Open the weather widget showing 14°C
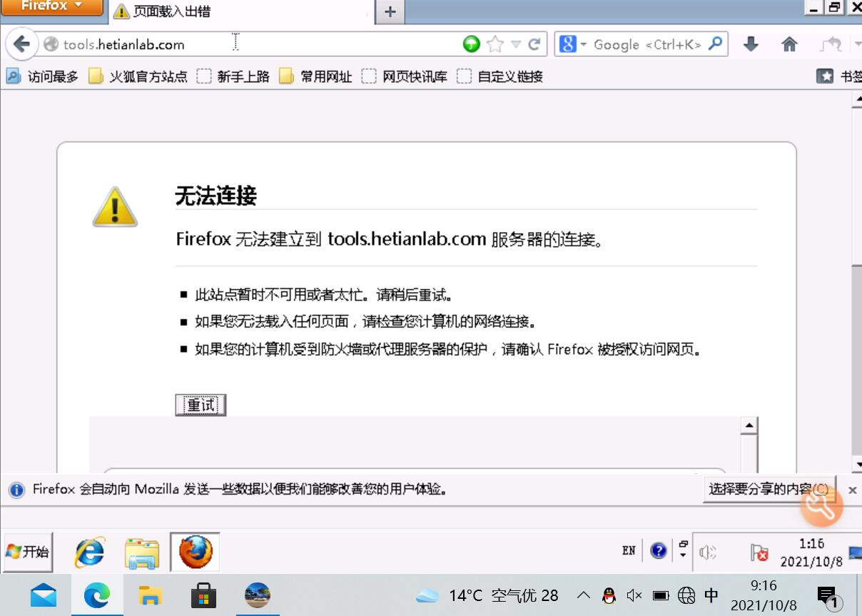 point(487,595)
